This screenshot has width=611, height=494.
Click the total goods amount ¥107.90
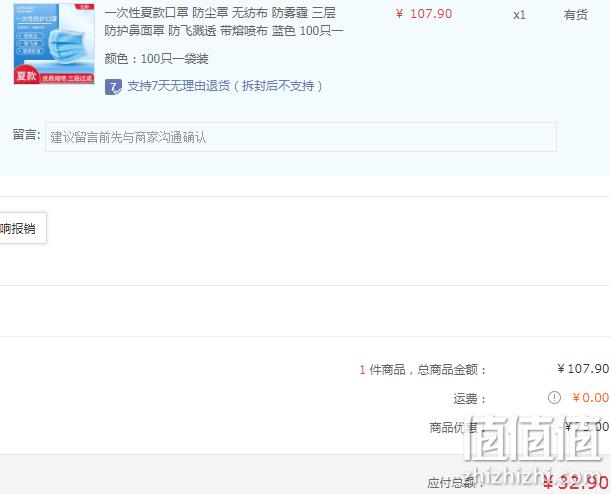coord(583,369)
